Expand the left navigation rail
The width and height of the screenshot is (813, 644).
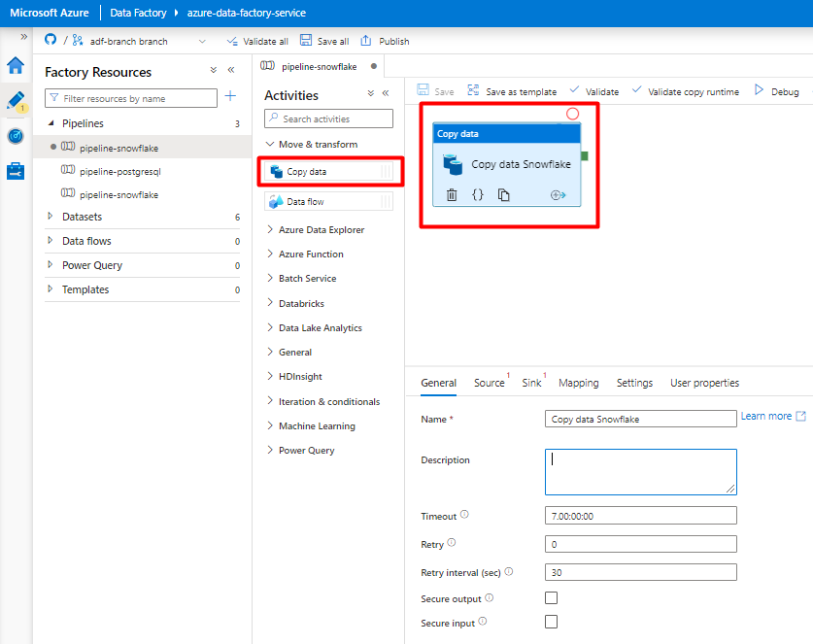(23, 36)
